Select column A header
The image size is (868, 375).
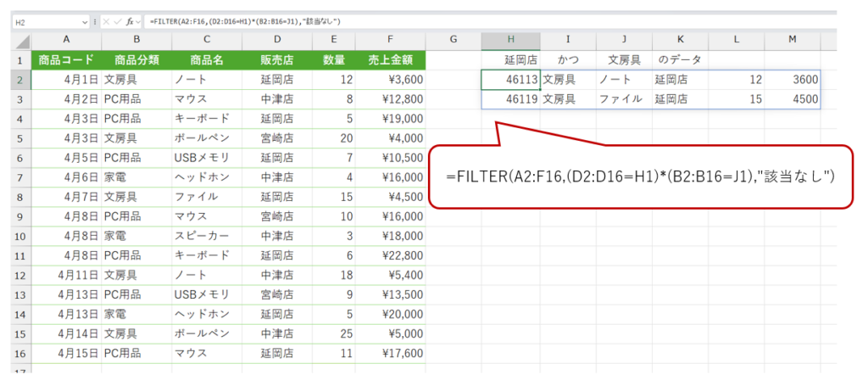coord(66,40)
